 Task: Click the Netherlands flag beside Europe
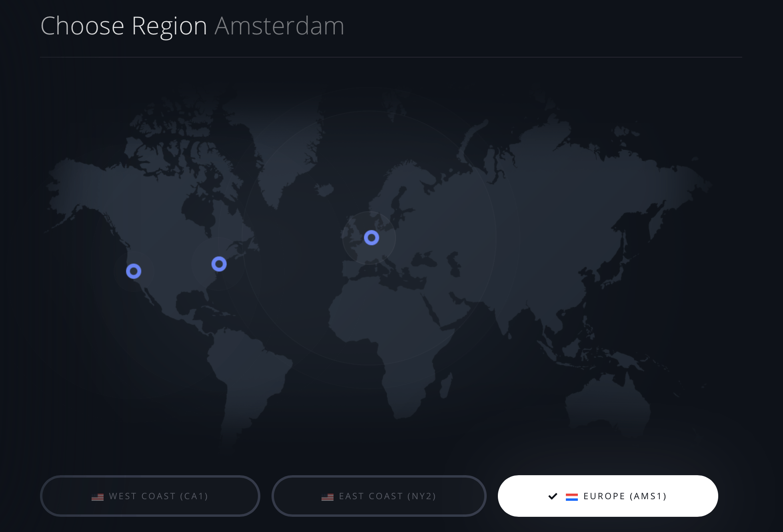(x=572, y=497)
